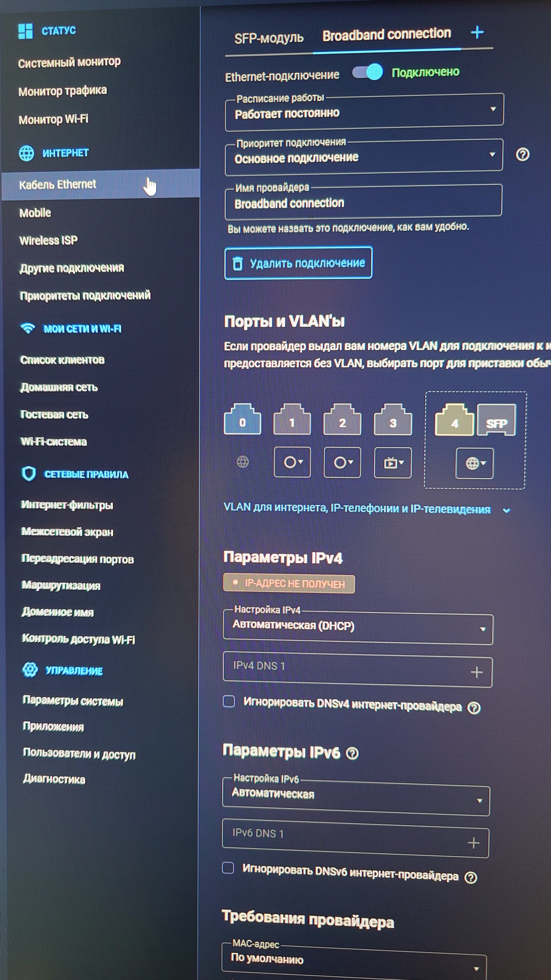The height and width of the screenshot is (980, 551).
Task: Select port 4 connector icon
Action: click(x=455, y=420)
